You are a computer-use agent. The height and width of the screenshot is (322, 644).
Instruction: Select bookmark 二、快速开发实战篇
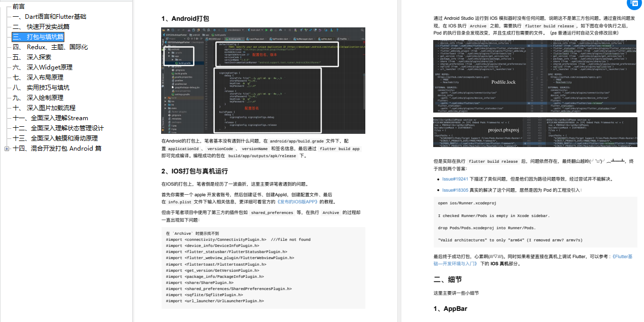41,26
